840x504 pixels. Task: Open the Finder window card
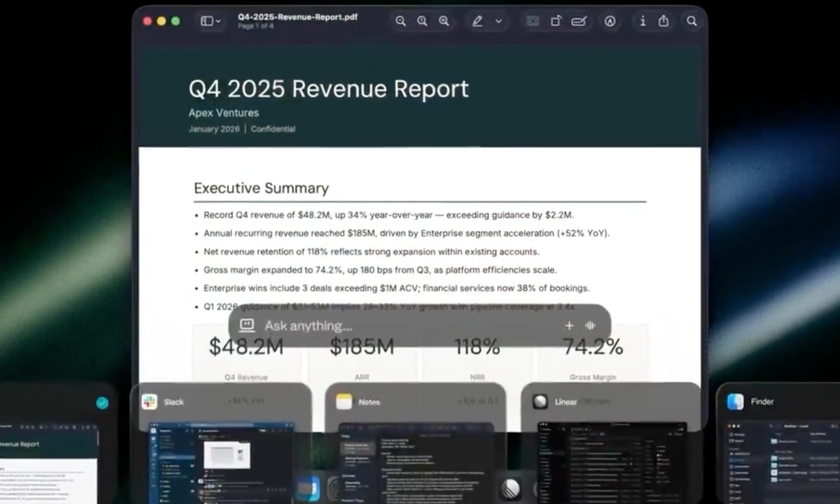[x=777, y=454]
